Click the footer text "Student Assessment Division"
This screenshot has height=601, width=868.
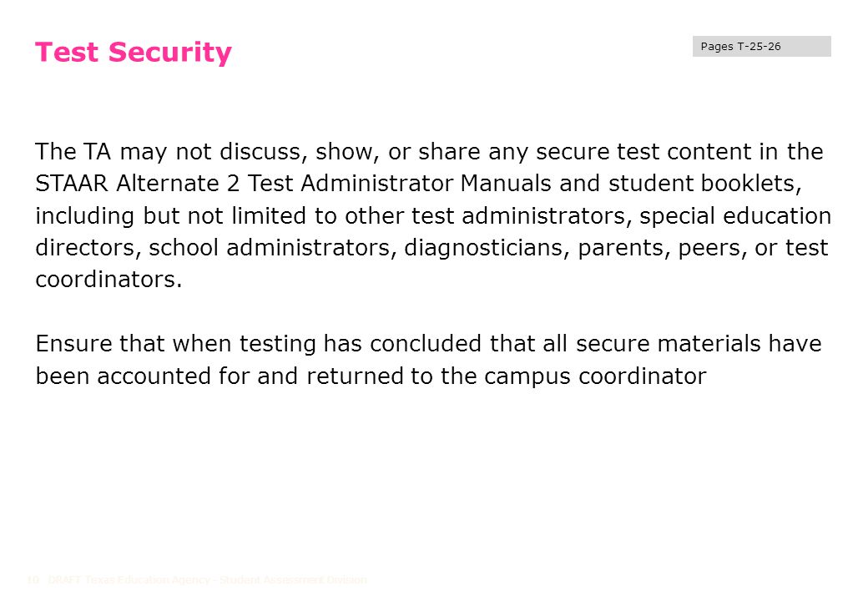pos(293,580)
